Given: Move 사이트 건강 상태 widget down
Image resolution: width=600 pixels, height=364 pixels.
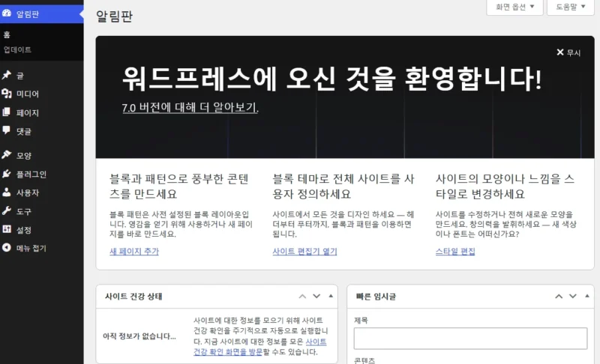Looking at the screenshot, I should (316, 296).
